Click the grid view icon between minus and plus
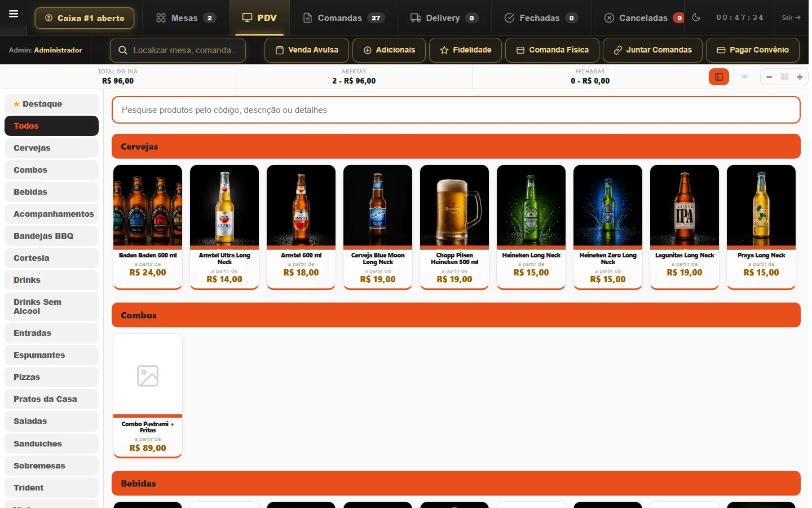Image resolution: width=812 pixels, height=508 pixels. tap(784, 77)
